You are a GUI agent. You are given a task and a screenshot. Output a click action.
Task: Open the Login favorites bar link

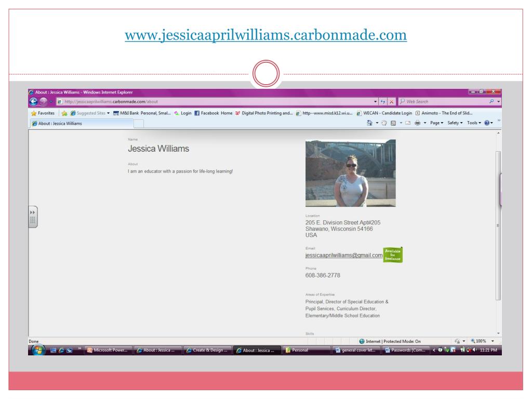pos(183,113)
